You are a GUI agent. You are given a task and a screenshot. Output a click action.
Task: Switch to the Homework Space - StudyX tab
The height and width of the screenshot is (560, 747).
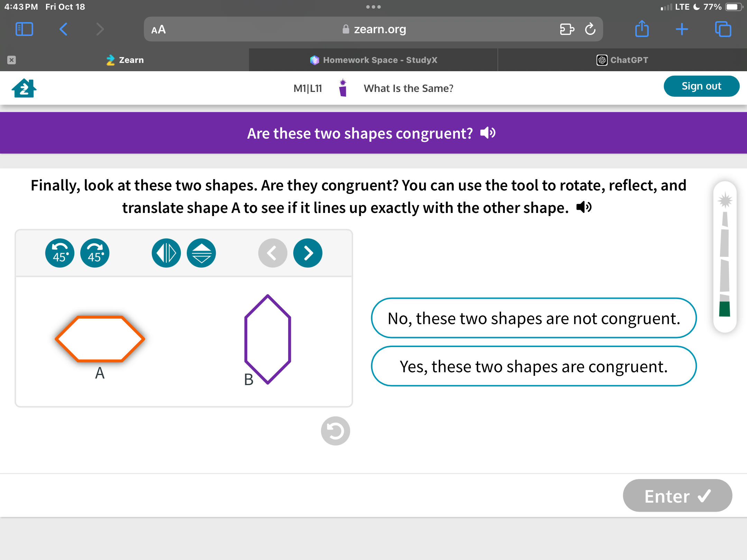coord(373,60)
